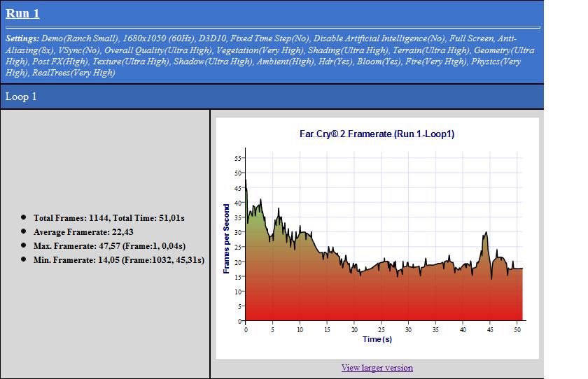The width and height of the screenshot is (588, 379).
Task: Select the Average Framerate: 22,43 line
Action: pyautogui.click(x=83, y=232)
